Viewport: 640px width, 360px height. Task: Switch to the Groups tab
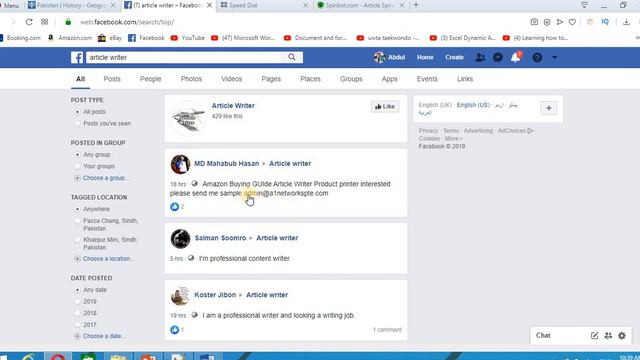point(351,79)
